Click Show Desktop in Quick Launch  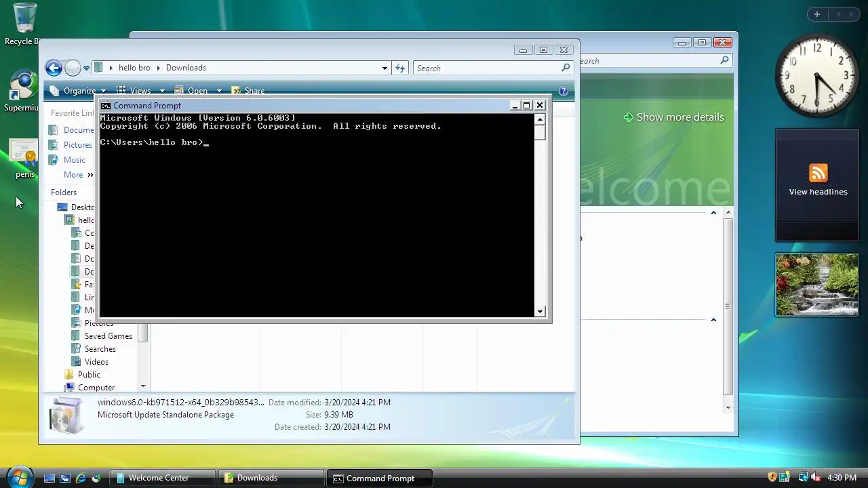[50, 478]
